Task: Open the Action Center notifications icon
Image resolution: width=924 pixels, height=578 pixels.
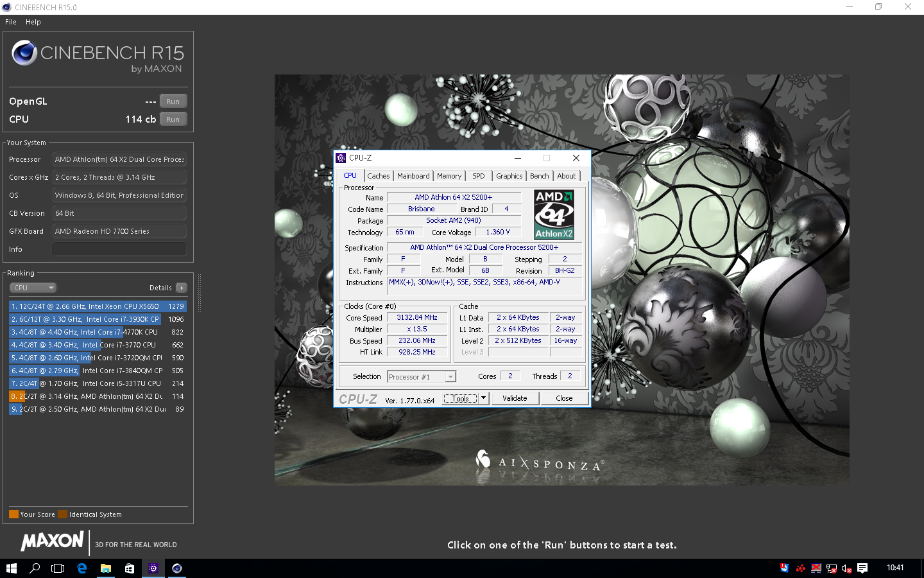Action: tap(862, 568)
